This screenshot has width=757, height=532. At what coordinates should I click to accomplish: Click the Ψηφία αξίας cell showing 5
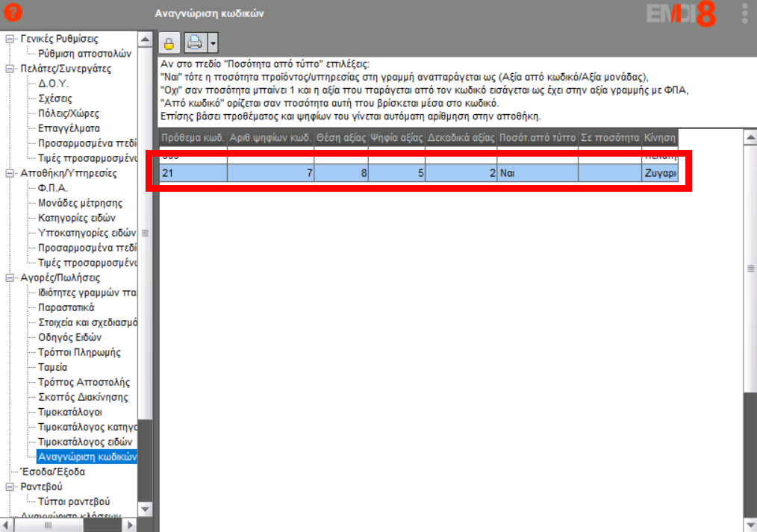pyautogui.click(x=396, y=173)
